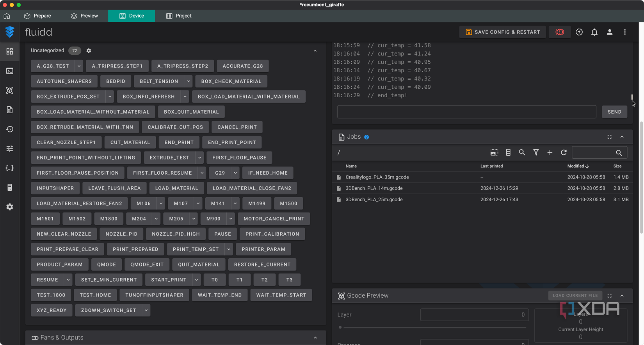This screenshot has width=644, height=345.
Task: Collapse the Gcode Preview panel
Action: [622, 296]
